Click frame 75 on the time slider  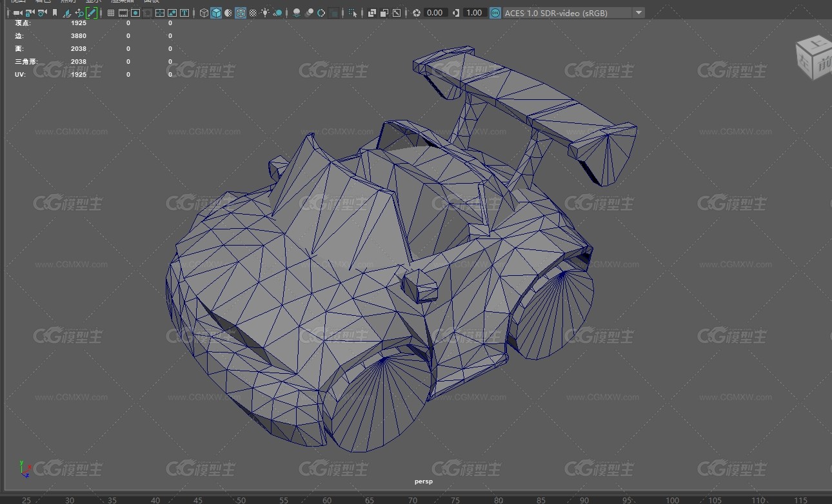[x=455, y=500]
